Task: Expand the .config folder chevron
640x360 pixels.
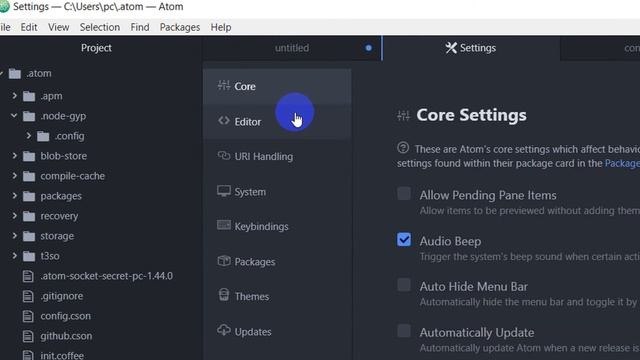Action: click(x=29, y=136)
